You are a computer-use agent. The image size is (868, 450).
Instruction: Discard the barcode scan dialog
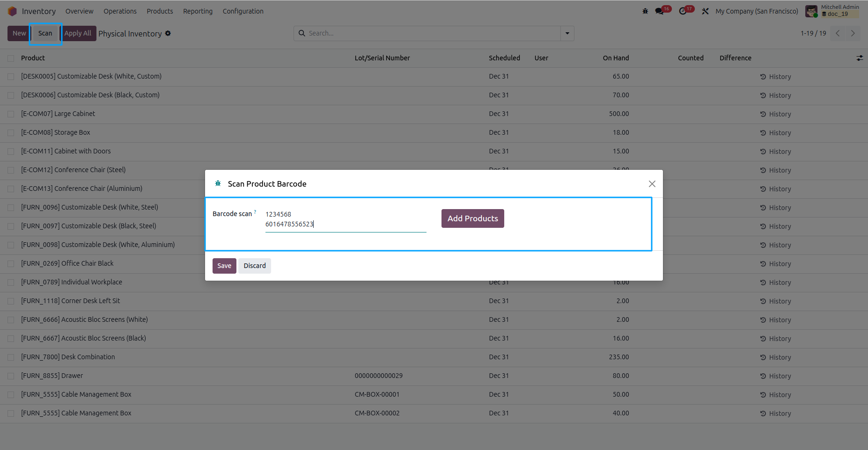(254, 266)
